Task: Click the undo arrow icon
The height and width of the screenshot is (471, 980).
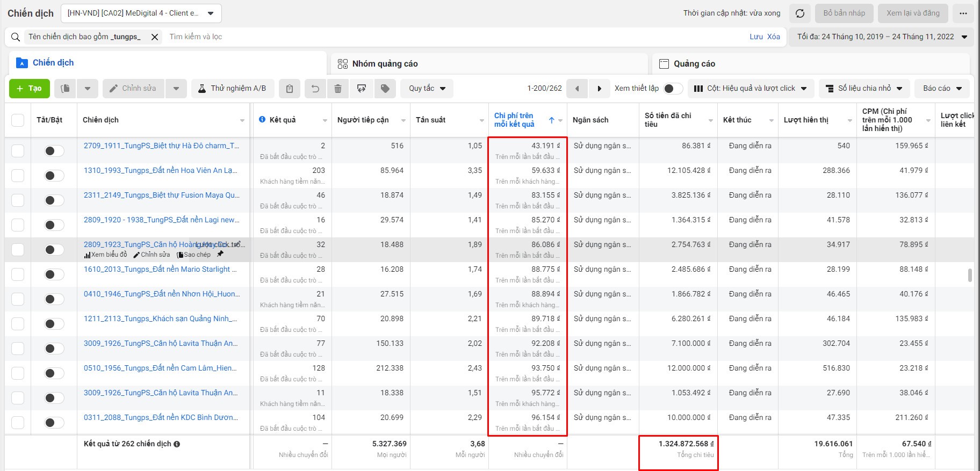Action: point(315,89)
